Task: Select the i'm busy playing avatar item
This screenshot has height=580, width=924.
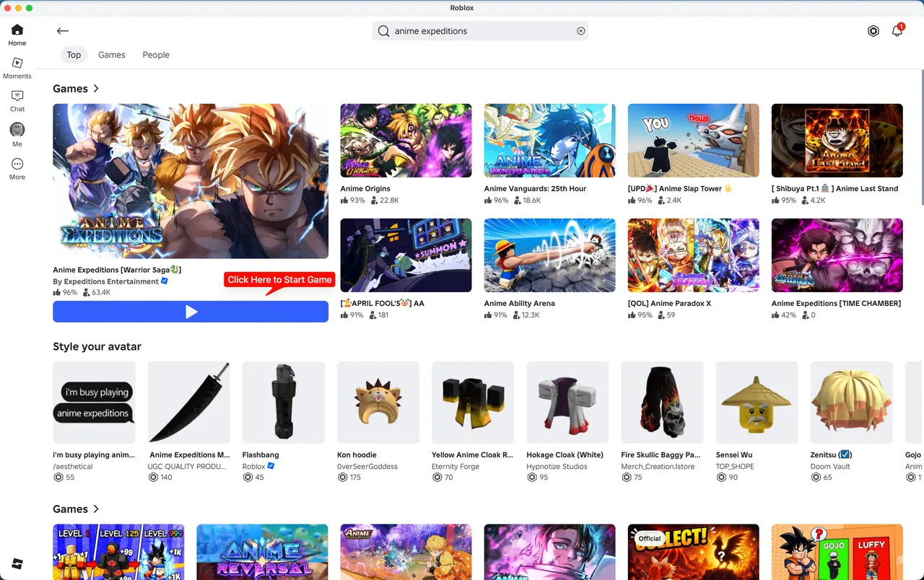Action: tap(94, 403)
